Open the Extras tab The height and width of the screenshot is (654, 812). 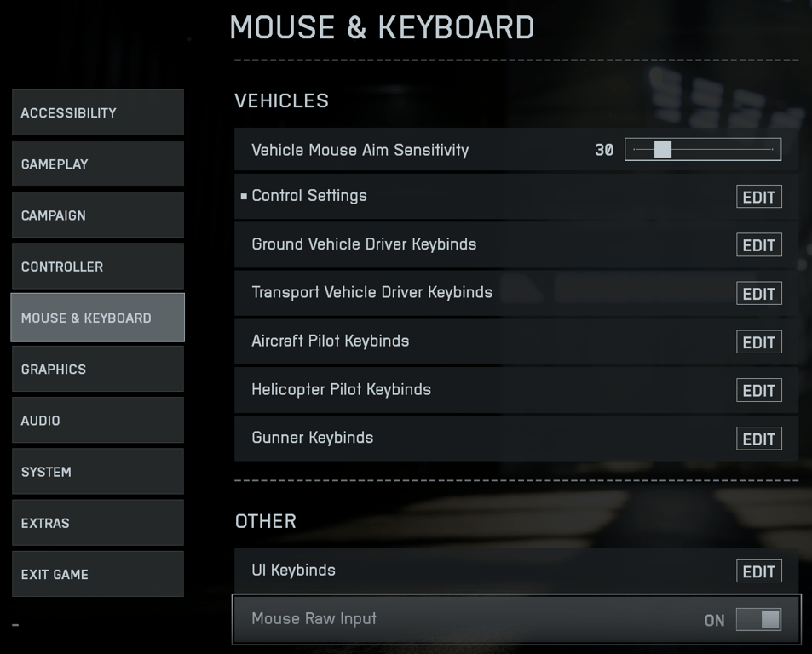[97, 523]
